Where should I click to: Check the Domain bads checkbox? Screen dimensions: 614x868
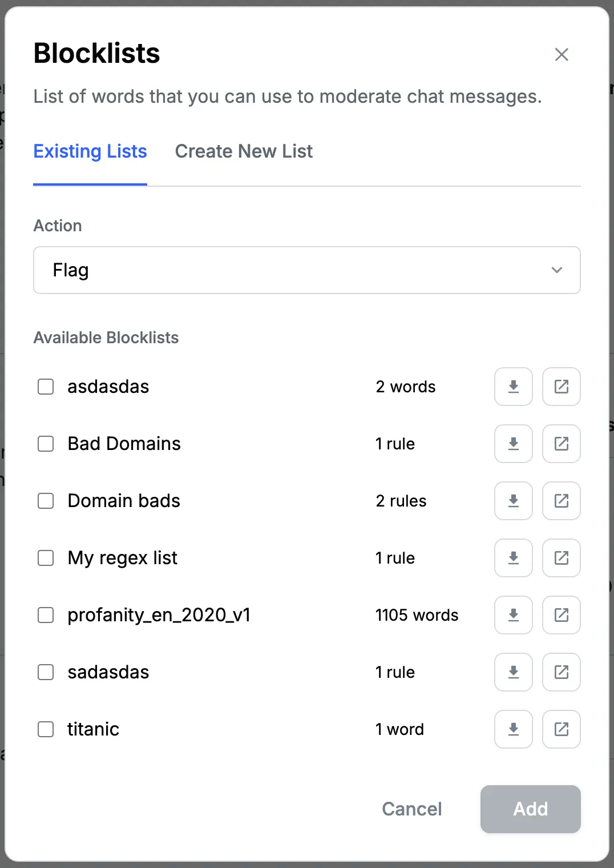pyautogui.click(x=45, y=501)
